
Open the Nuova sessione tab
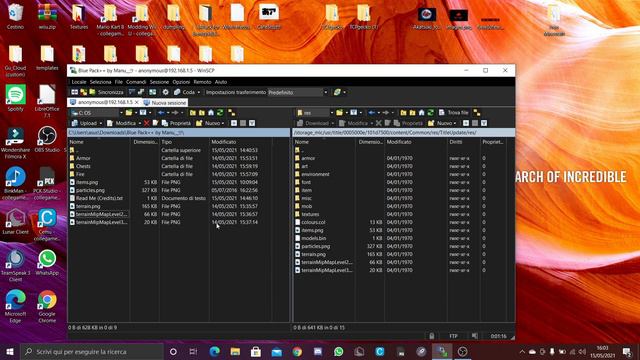[x=165, y=102]
